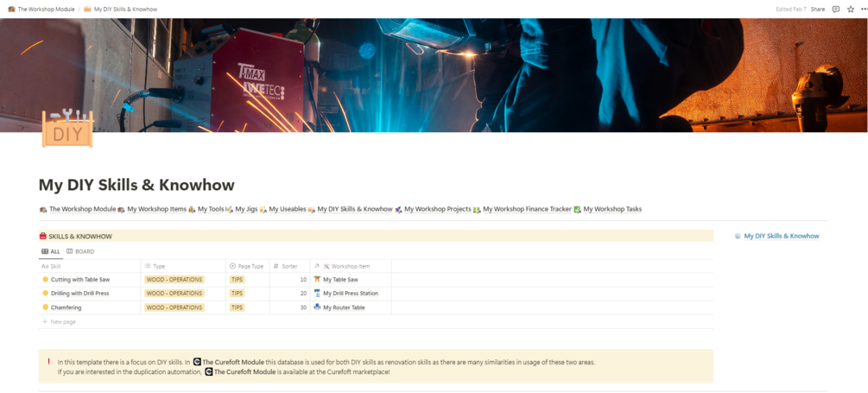Viewport: 868px width, 393px height.
Task: Open My Workshop Tasks navigation link
Action: pos(607,209)
